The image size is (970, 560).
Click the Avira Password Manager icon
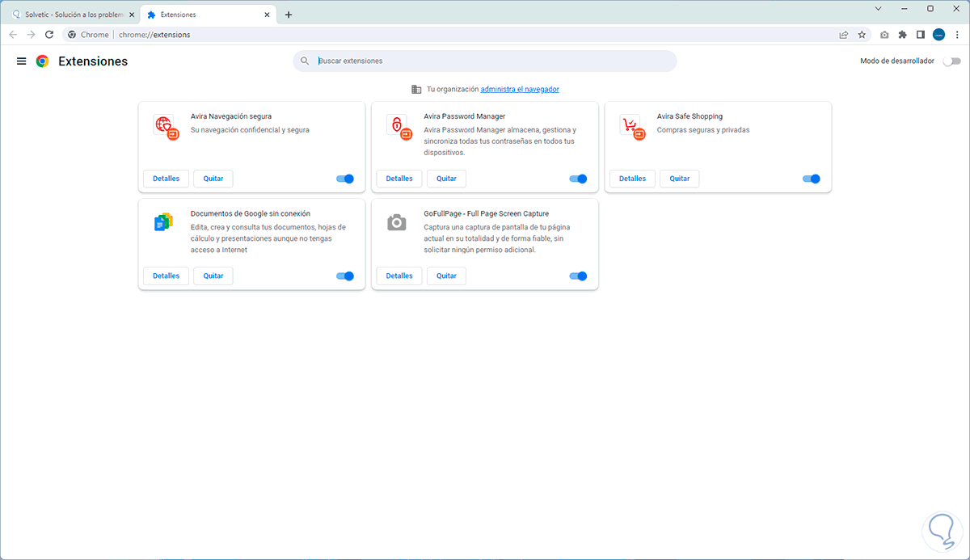(399, 127)
